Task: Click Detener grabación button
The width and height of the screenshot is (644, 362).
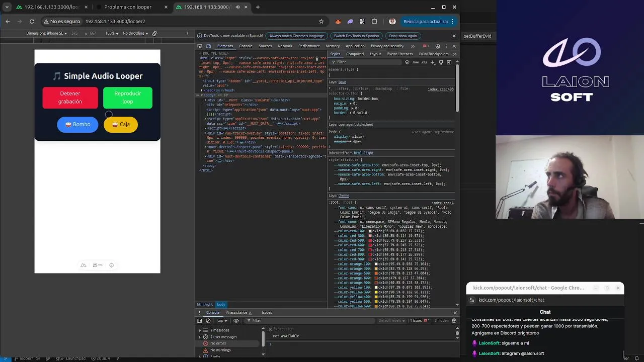Action: pos(70,98)
